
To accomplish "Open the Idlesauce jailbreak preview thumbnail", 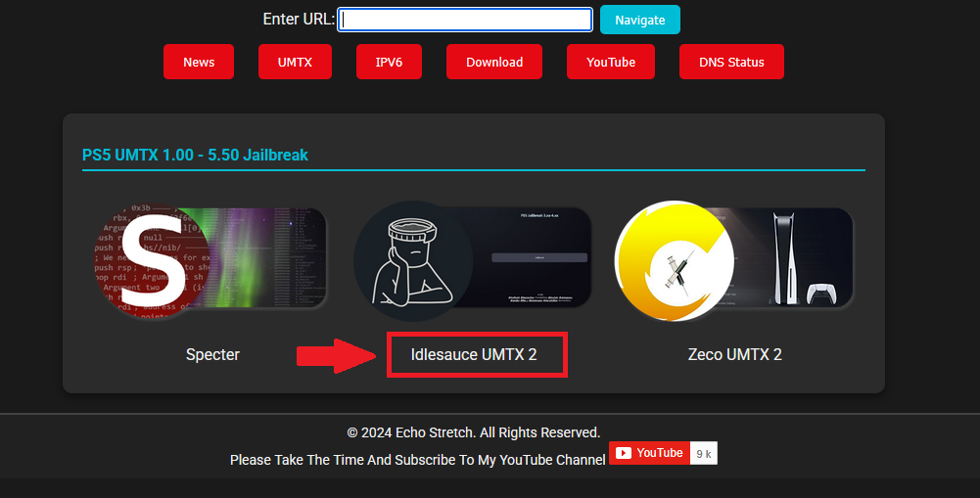I will tap(532, 258).
